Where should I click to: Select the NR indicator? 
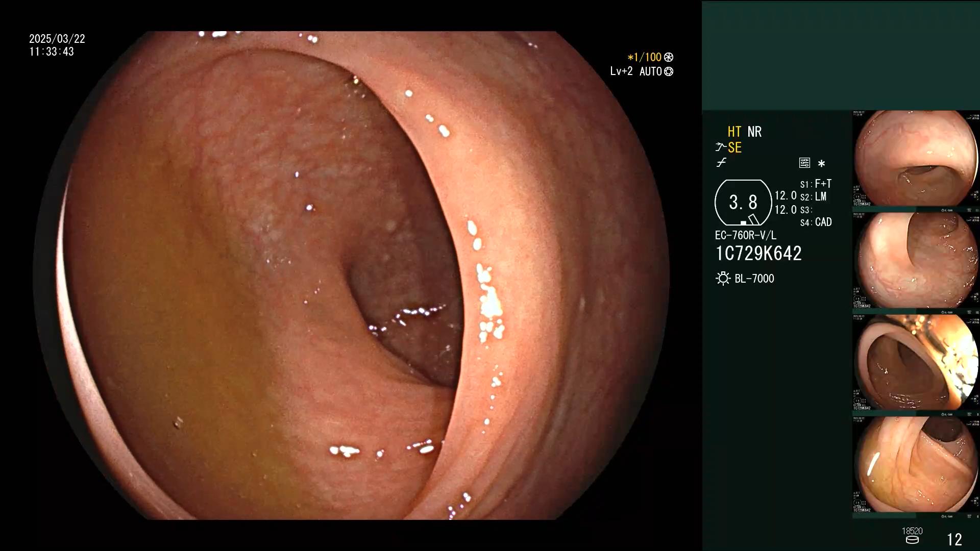(754, 132)
